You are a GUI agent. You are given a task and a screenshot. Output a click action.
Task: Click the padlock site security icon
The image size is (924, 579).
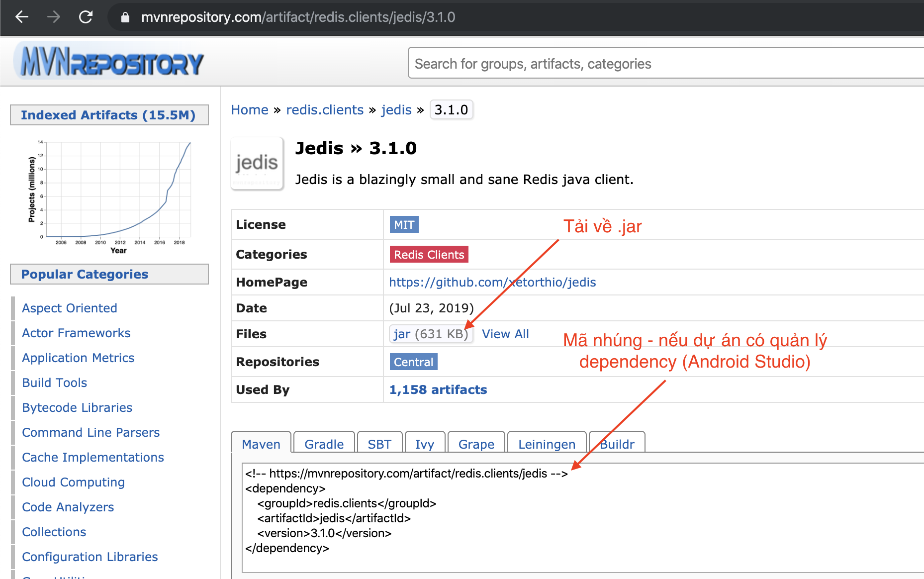pos(125,17)
